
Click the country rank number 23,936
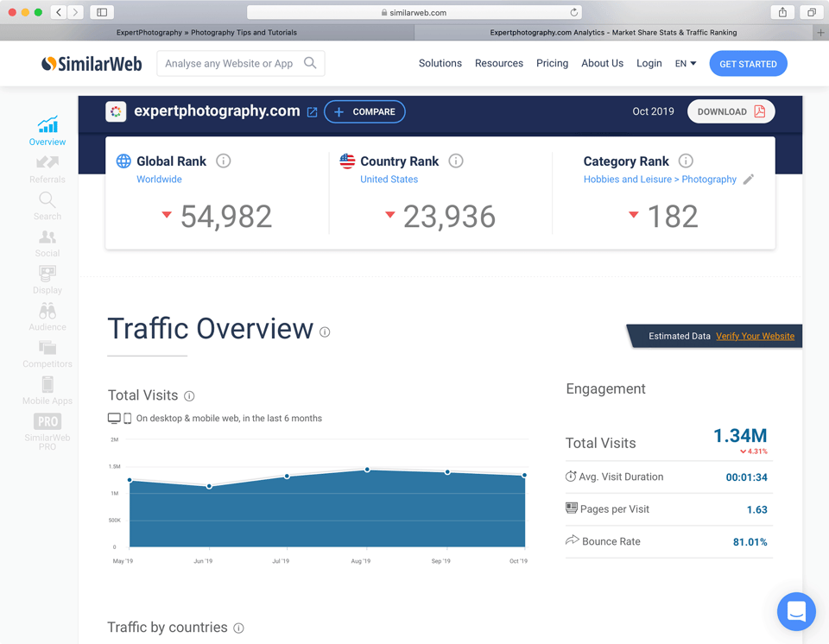(449, 217)
